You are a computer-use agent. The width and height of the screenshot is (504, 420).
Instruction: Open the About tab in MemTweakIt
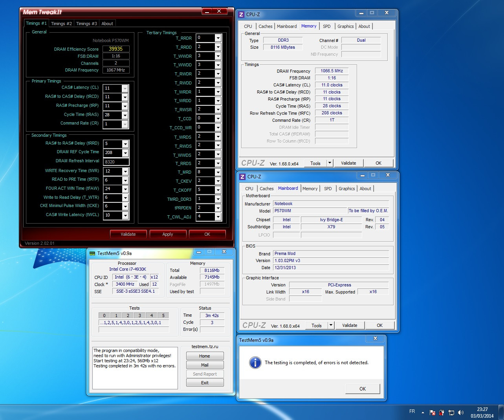point(107,24)
